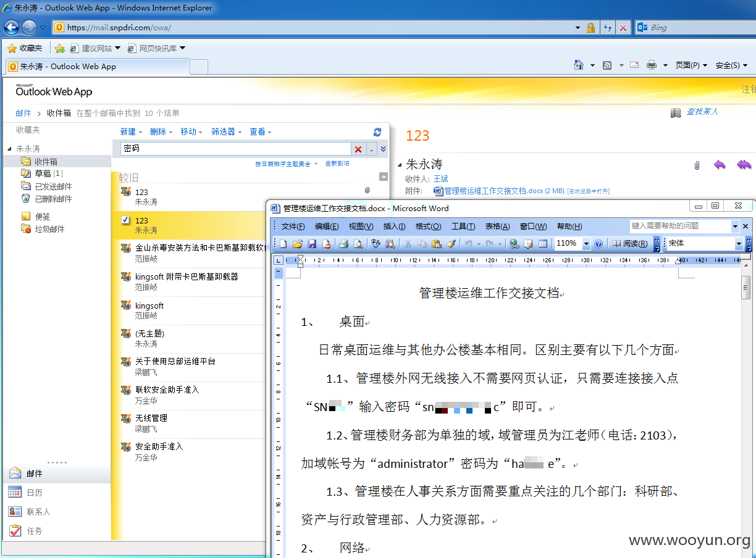Open the 新建 dropdown in OWA
The height and width of the screenshot is (558, 756).
(131, 131)
